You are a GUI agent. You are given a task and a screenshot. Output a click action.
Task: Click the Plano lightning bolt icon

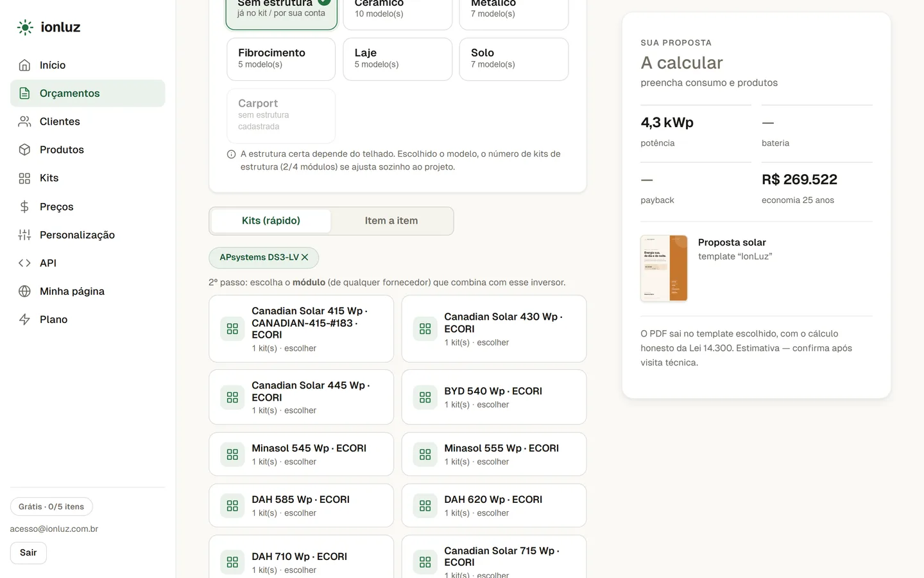(x=24, y=319)
